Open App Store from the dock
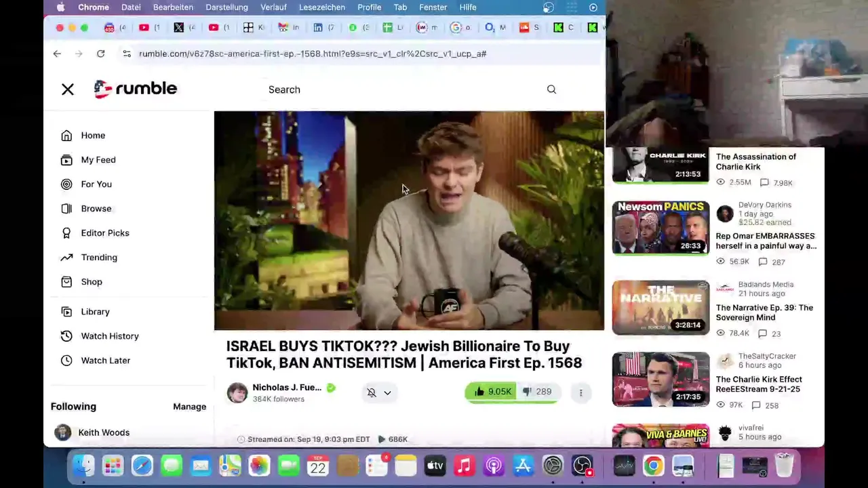Image resolution: width=868 pixels, height=488 pixels. (x=524, y=466)
